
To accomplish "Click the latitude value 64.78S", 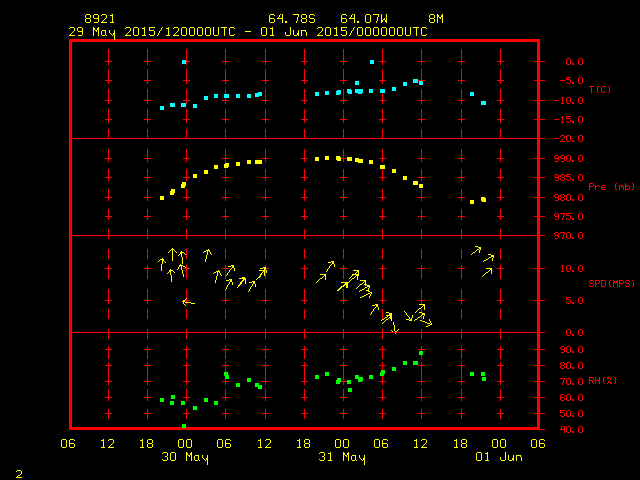I will pyautogui.click(x=289, y=19).
